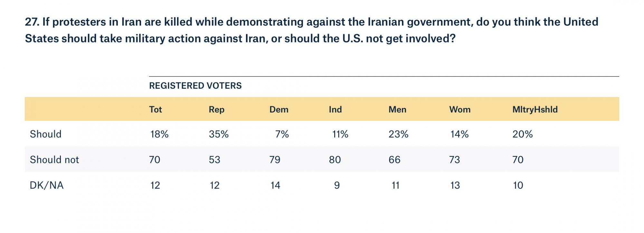Screen dimensions: 644x233
Task: Click the Dem column header
Action: coord(279,110)
